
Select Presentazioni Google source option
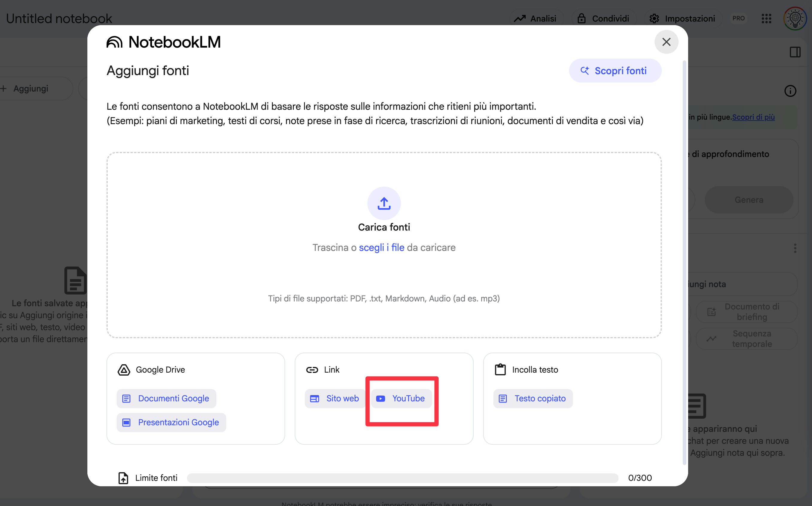[171, 422]
